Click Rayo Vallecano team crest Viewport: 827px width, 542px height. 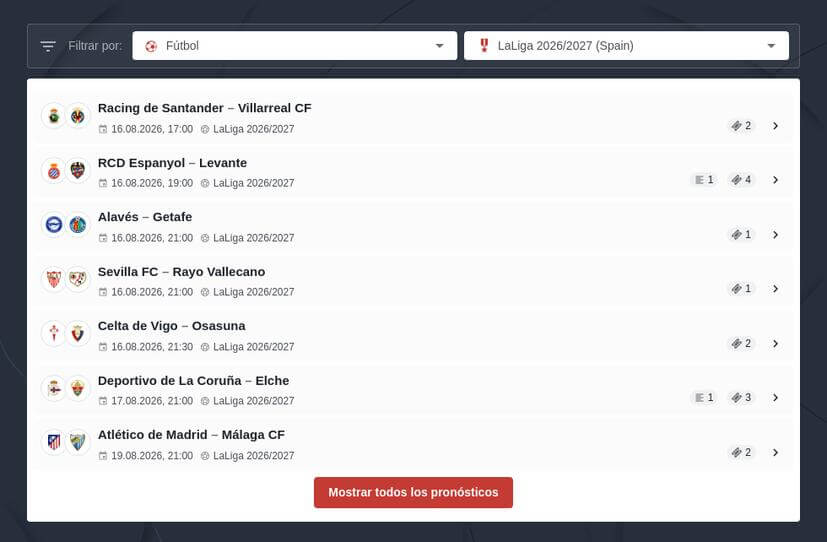tap(78, 279)
